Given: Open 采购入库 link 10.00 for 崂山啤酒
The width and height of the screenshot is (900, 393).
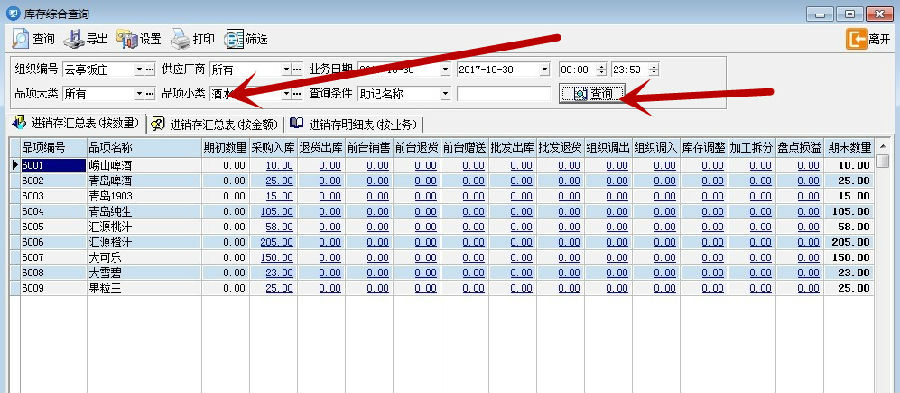Looking at the screenshot, I should click(280, 165).
